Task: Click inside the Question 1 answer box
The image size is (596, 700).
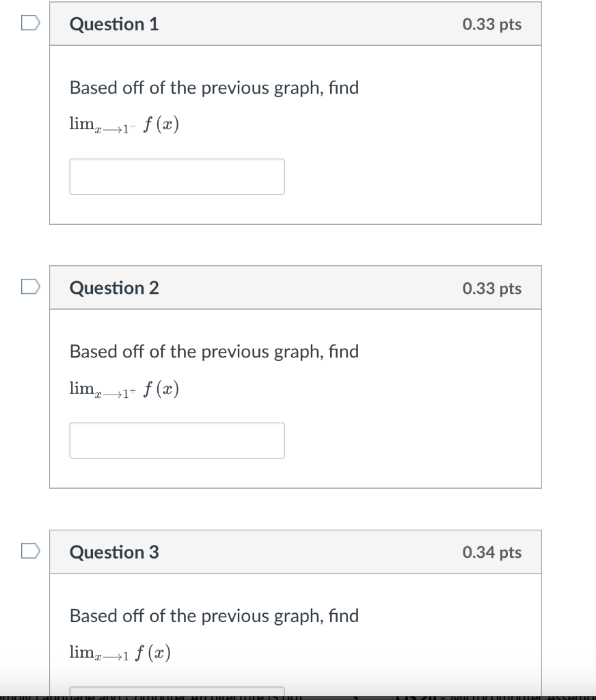Action: tap(176, 176)
